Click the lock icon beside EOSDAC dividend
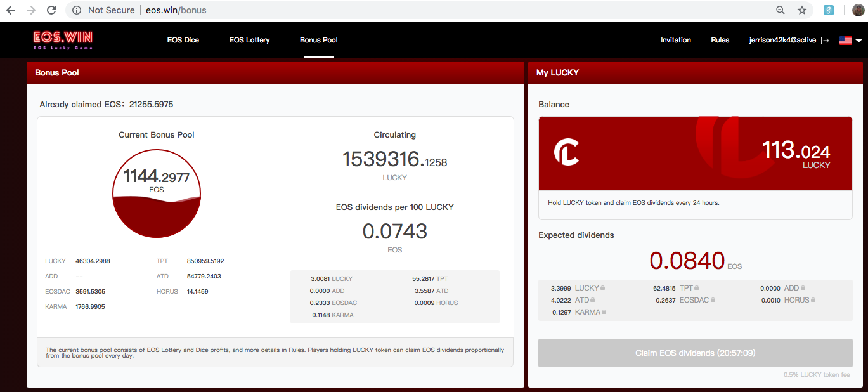Viewport: 868px width, 392px height. 714,300
